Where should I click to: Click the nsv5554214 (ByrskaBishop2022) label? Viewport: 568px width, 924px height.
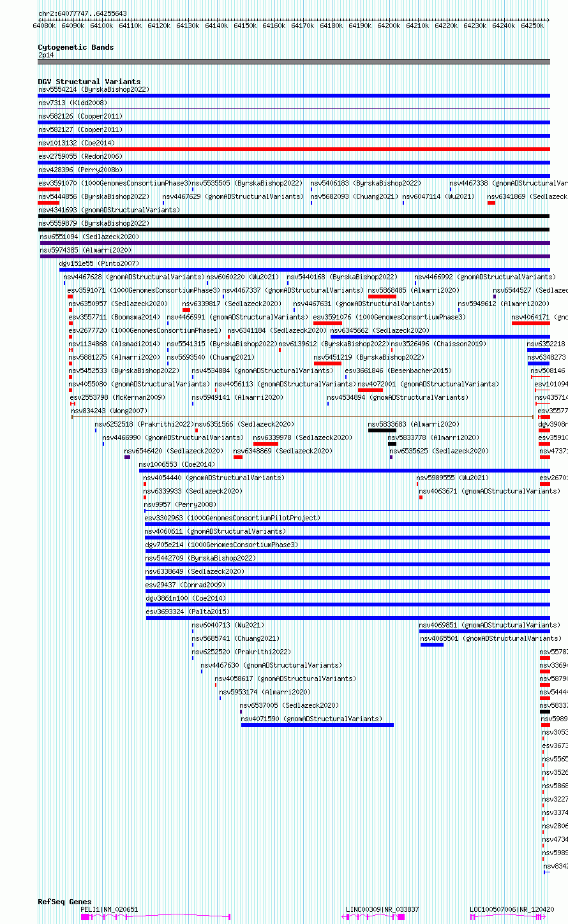point(93,89)
